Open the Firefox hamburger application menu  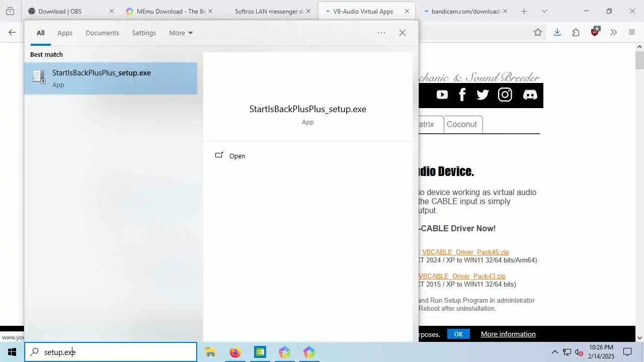point(632,32)
